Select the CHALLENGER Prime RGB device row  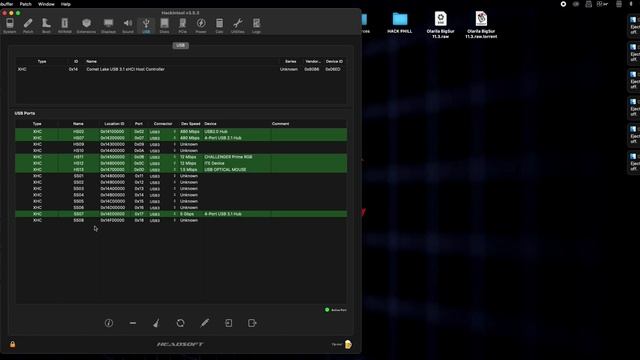181,157
